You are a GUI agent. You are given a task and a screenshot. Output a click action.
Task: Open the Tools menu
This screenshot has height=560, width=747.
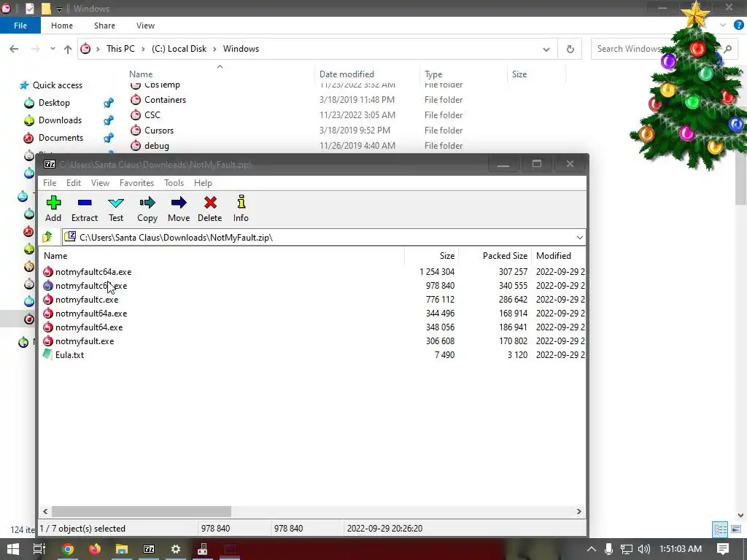coord(174,183)
